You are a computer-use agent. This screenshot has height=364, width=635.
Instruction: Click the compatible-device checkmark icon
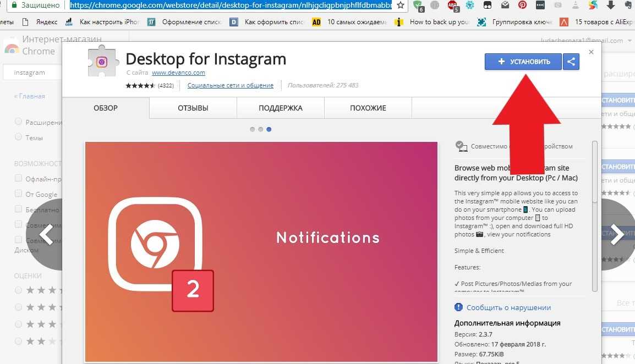pyautogui.click(x=461, y=146)
